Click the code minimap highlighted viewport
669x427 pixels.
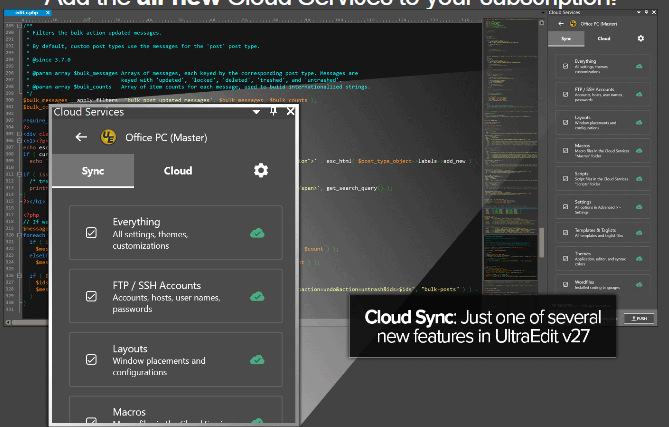[510, 257]
